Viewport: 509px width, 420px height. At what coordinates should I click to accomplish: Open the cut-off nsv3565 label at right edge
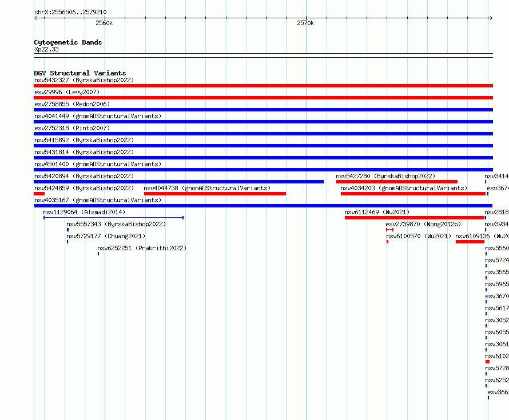click(497, 272)
